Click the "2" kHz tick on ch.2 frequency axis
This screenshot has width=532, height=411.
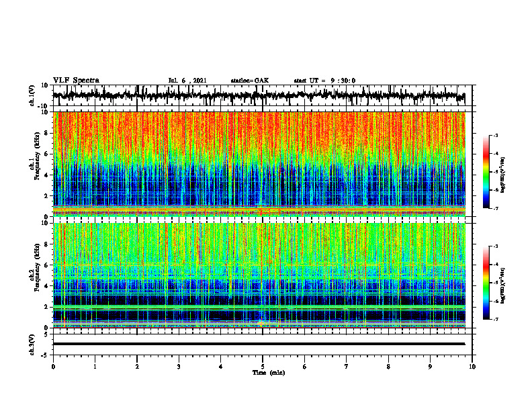pyautogui.click(x=47, y=307)
